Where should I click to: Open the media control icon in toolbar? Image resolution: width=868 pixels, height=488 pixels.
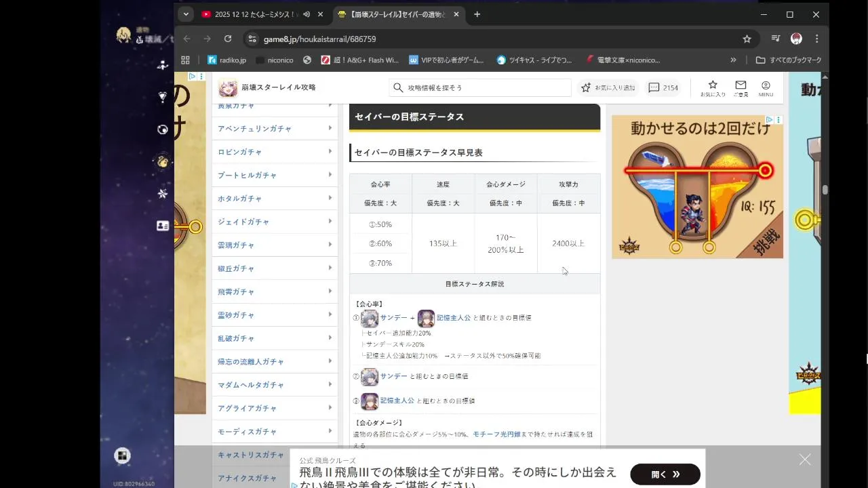coord(776,39)
